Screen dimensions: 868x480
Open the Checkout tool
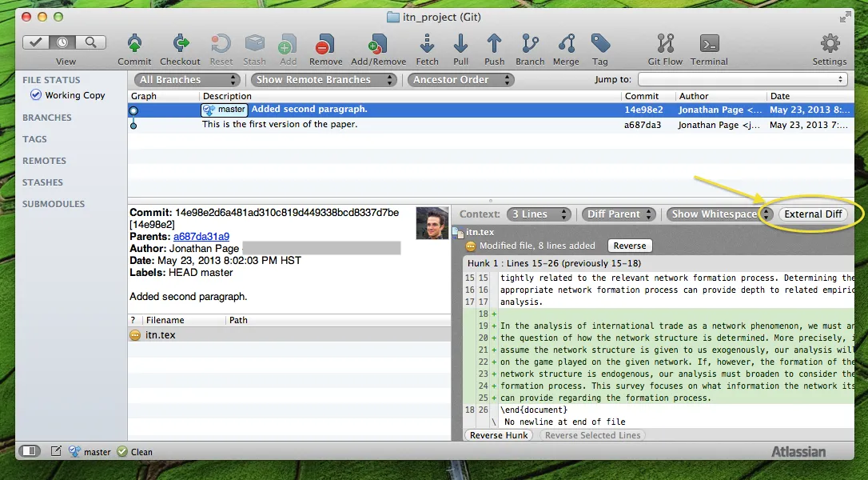pos(180,44)
